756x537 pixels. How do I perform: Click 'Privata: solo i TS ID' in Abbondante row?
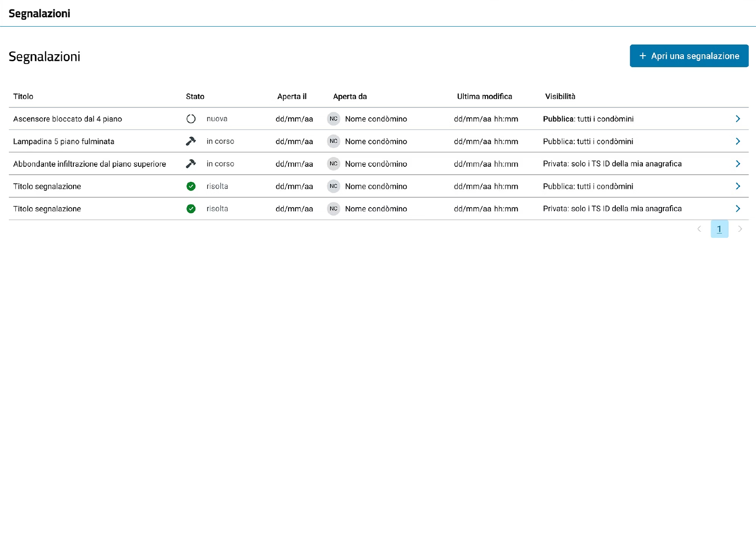click(x=612, y=164)
